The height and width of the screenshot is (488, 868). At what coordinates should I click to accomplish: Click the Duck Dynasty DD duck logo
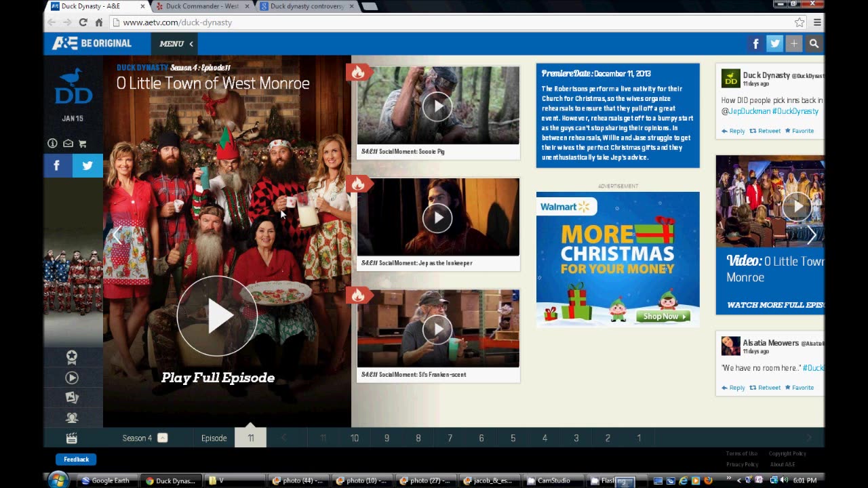pos(73,86)
